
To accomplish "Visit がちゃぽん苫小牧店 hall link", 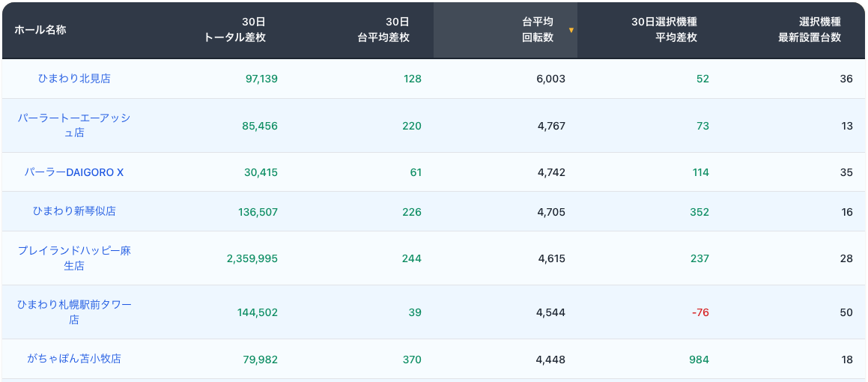I will 74,359.
